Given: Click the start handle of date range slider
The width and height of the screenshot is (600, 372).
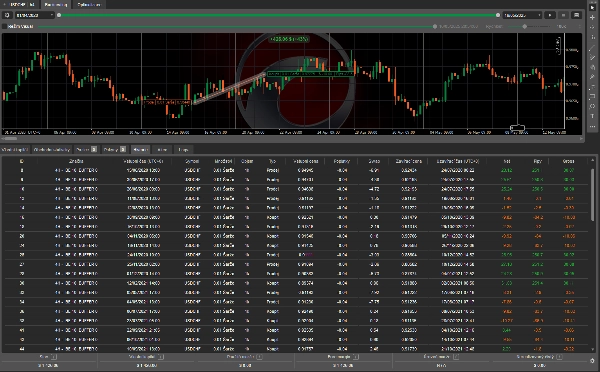Looking at the screenshot, I should point(59,15).
